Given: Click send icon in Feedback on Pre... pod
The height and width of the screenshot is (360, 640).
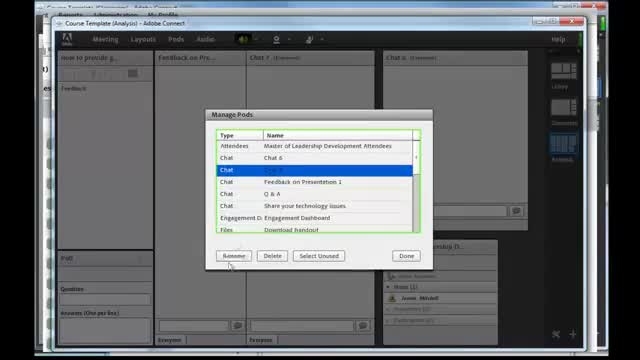Looking at the screenshot, I should (238, 325).
